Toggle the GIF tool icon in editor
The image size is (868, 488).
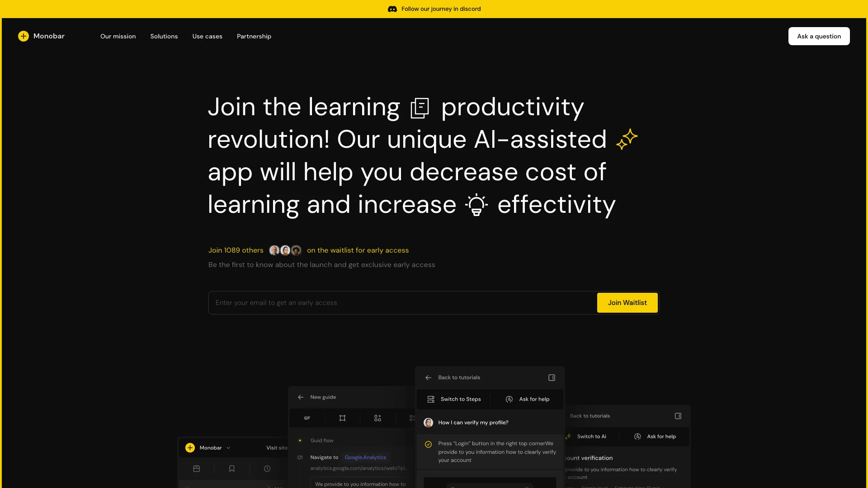[307, 418]
